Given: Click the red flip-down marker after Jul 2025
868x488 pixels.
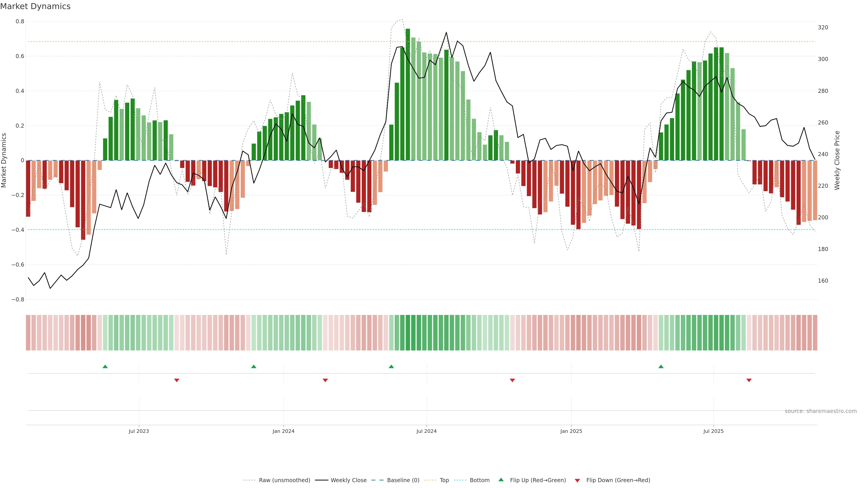Looking at the screenshot, I should [749, 380].
